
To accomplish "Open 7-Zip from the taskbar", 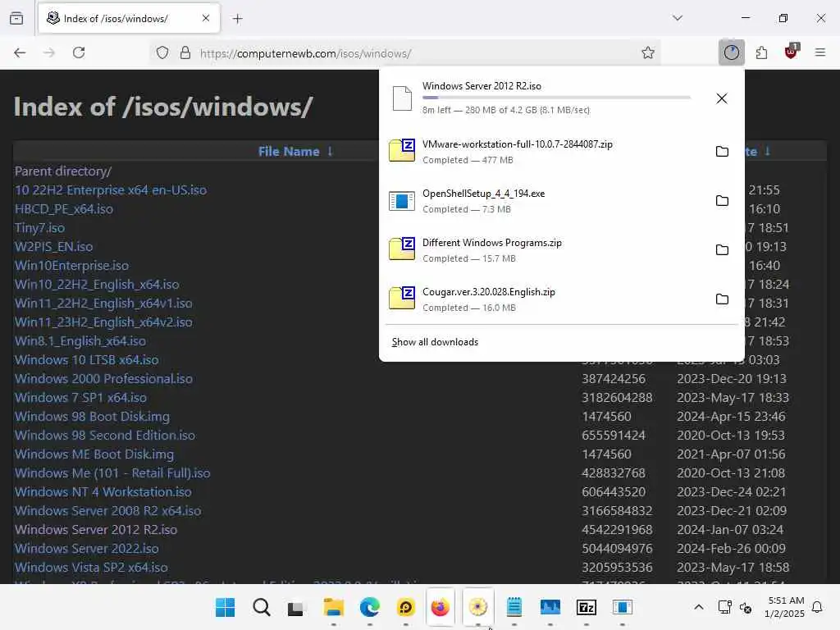I will (586, 607).
